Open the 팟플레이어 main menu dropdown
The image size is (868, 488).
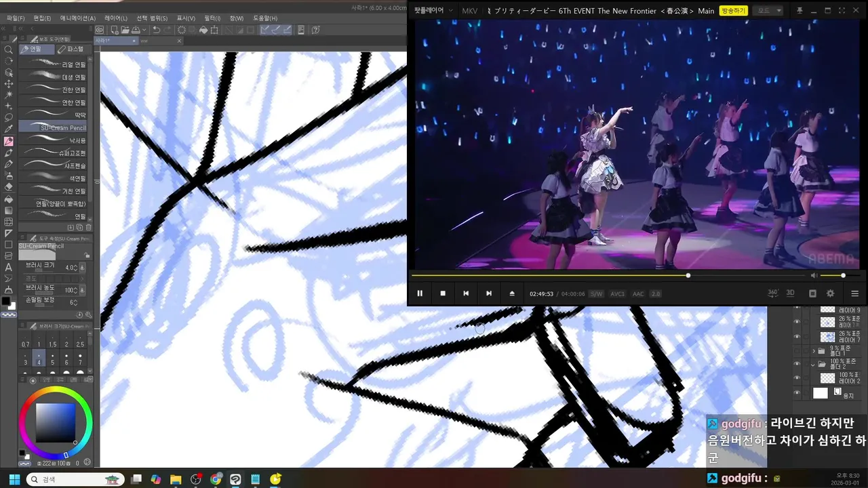[433, 10]
